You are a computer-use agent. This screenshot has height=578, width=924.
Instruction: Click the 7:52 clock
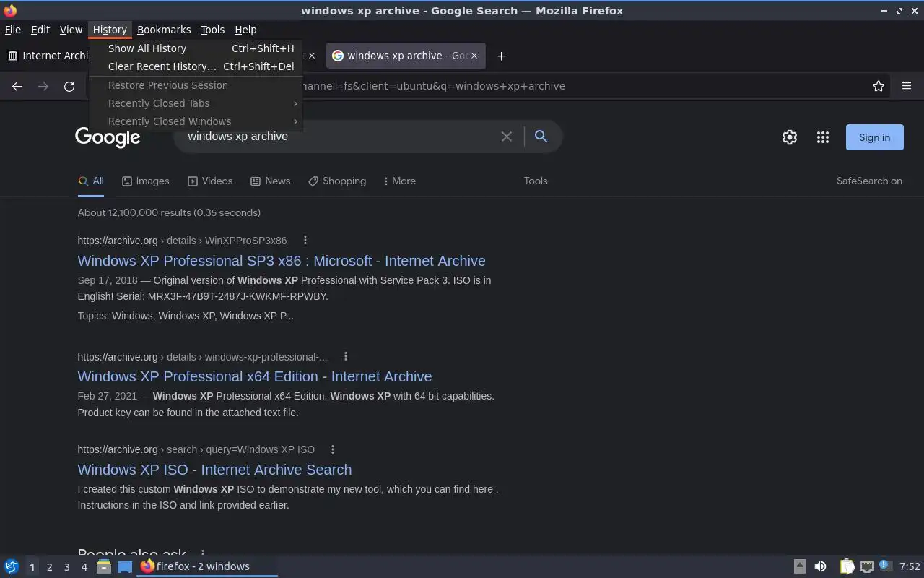point(910,566)
